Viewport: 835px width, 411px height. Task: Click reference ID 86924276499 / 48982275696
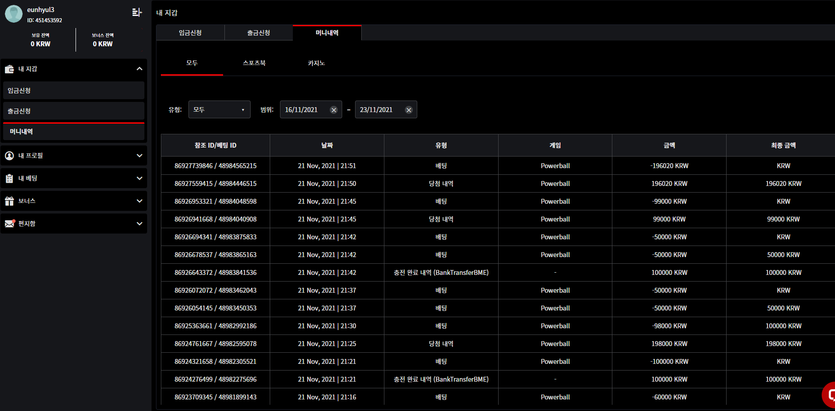coord(216,380)
